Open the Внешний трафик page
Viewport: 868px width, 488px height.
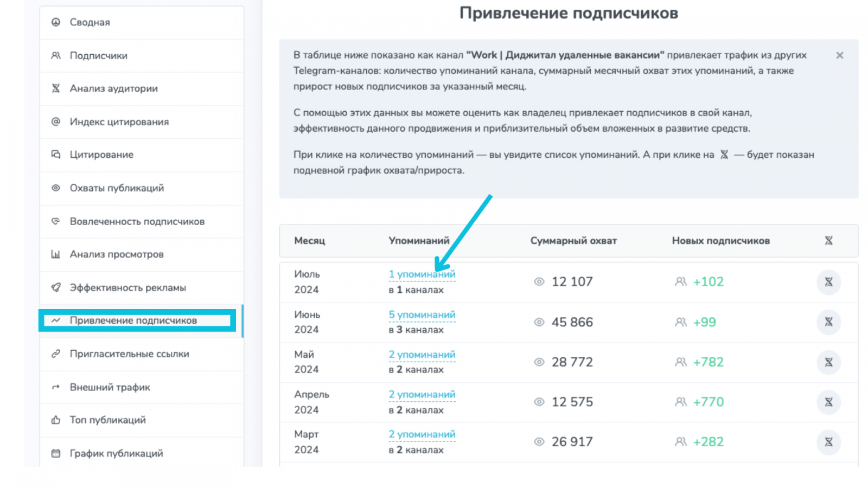pos(110,387)
